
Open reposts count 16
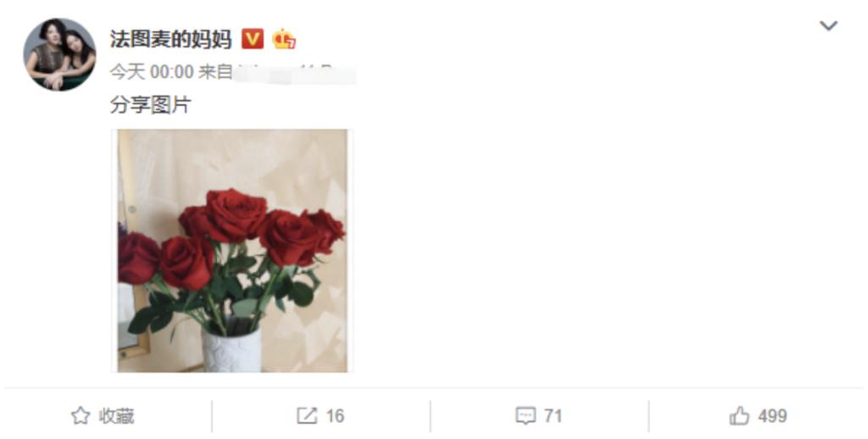pos(334,416)
